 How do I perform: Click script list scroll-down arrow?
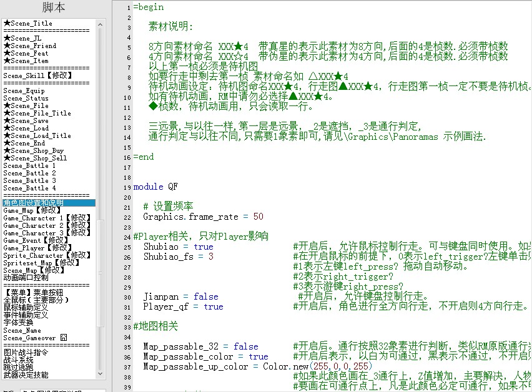point(100,374)
